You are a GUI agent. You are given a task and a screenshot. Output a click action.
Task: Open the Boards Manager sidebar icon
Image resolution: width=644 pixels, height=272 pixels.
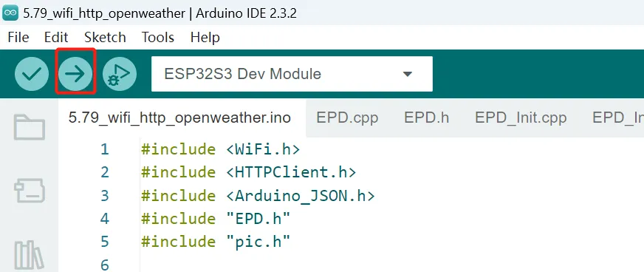29,190
